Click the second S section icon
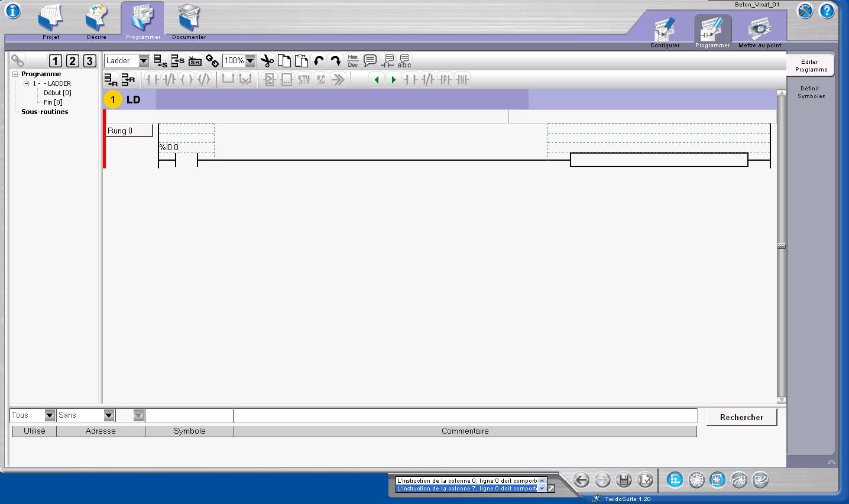Viewport: 849px width, 504px height. (x=177, y=61)
